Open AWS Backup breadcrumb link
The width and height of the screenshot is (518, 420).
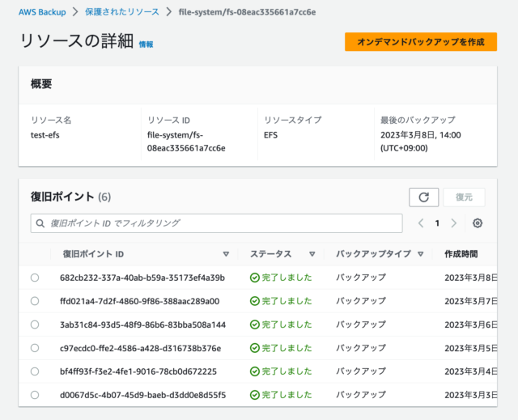(x=42, y=12)
